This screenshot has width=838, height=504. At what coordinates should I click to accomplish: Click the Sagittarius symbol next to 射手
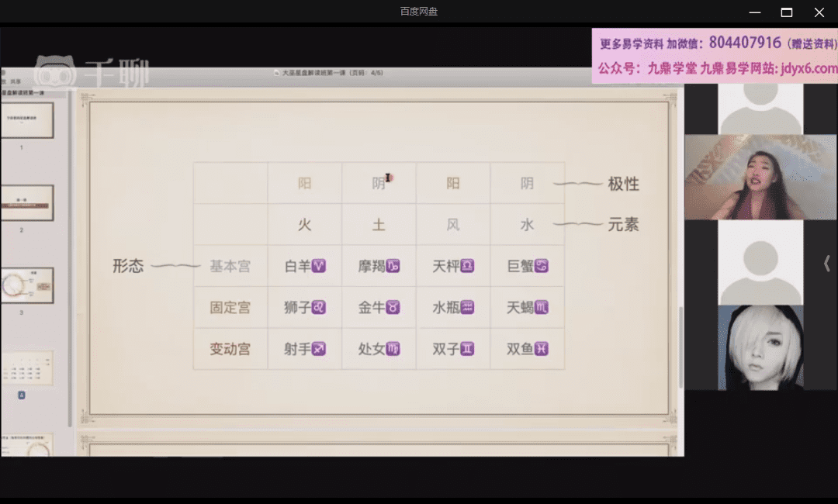pyautogui.click(x=318, y=349)
